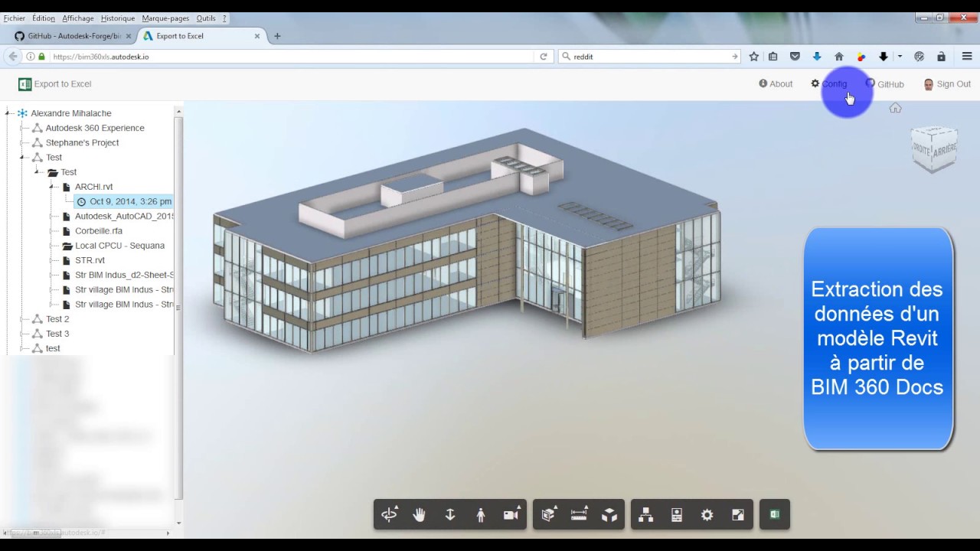
Task: Click the Export to Excel viewer button
Action: (775, 515)
